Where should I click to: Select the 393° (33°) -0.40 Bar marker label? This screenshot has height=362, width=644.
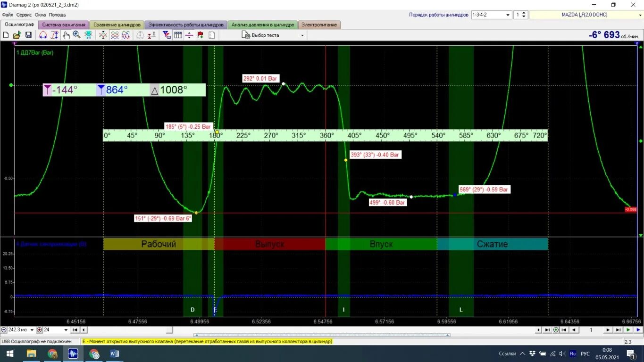tap(376, 155)
